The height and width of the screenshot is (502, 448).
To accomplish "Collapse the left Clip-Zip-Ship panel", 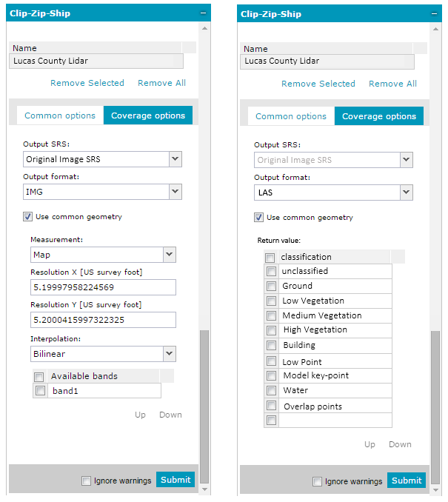I will 204,13.
